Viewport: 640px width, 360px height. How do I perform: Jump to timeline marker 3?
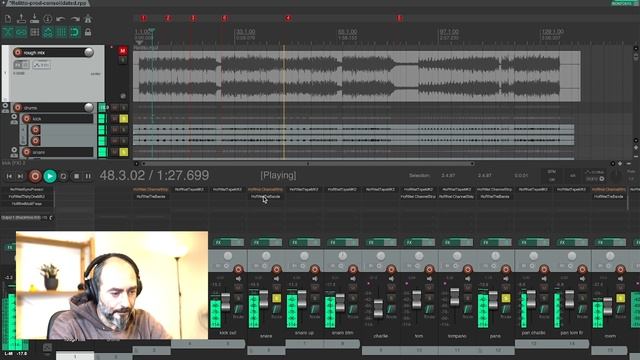pyautogui.click(x=193, y=18)
